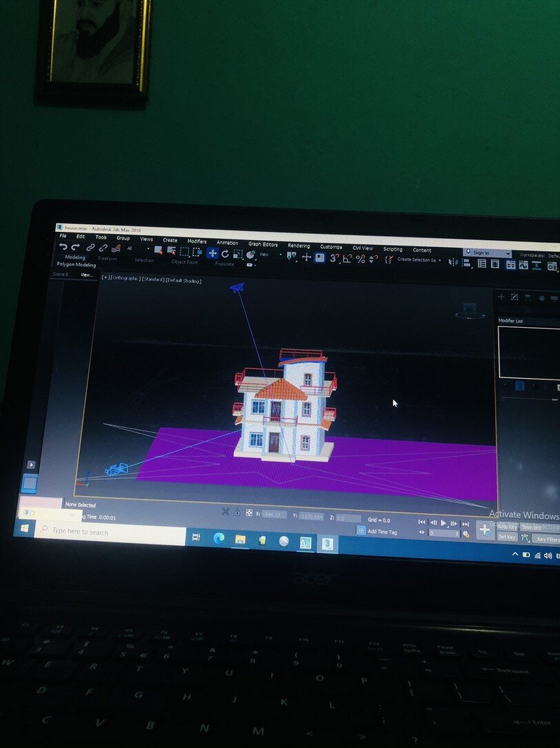The width and height of the screenshot is (560, 748).
Task: Toggle the Layer Explorer
Action: (x=495, y=264)
